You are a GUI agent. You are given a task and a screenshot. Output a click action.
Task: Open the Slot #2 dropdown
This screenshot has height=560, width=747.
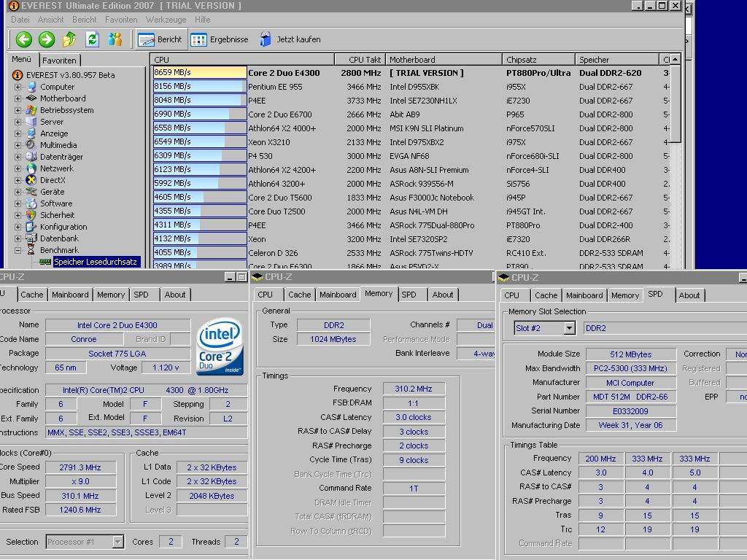(569, 328)
